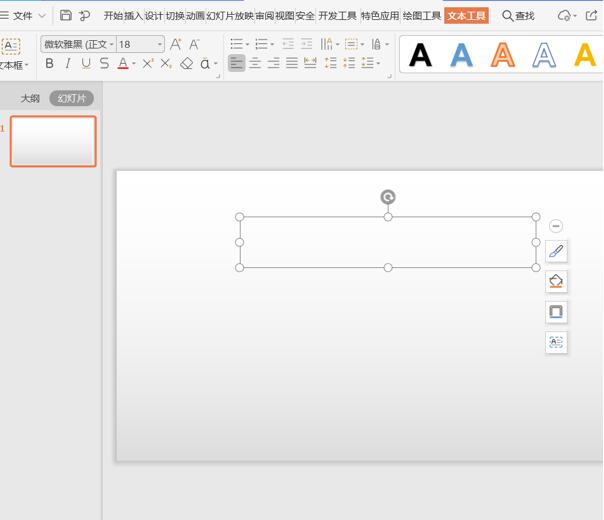Click inside the selected text box

(388, 242)
